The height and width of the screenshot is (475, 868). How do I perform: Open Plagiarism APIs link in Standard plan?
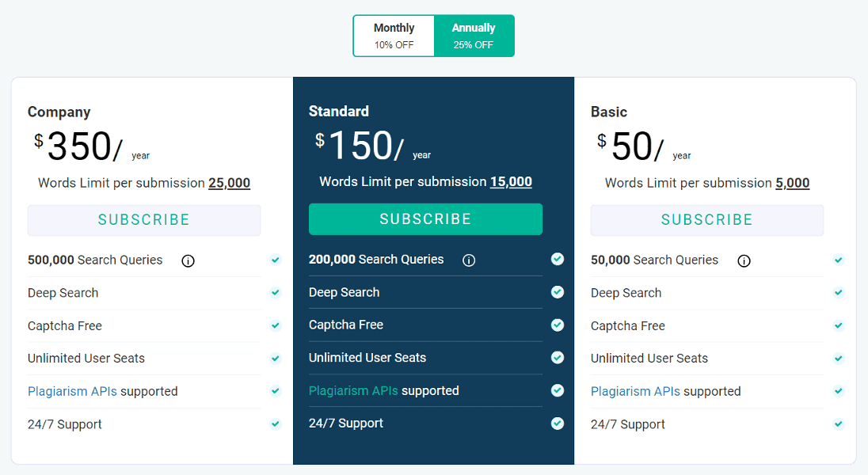point(353,390)
